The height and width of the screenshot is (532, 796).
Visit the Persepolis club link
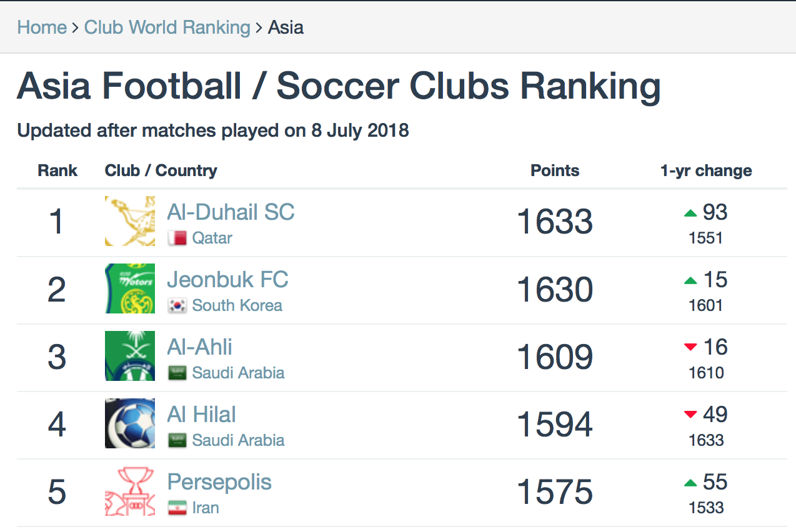coord(219,482)
